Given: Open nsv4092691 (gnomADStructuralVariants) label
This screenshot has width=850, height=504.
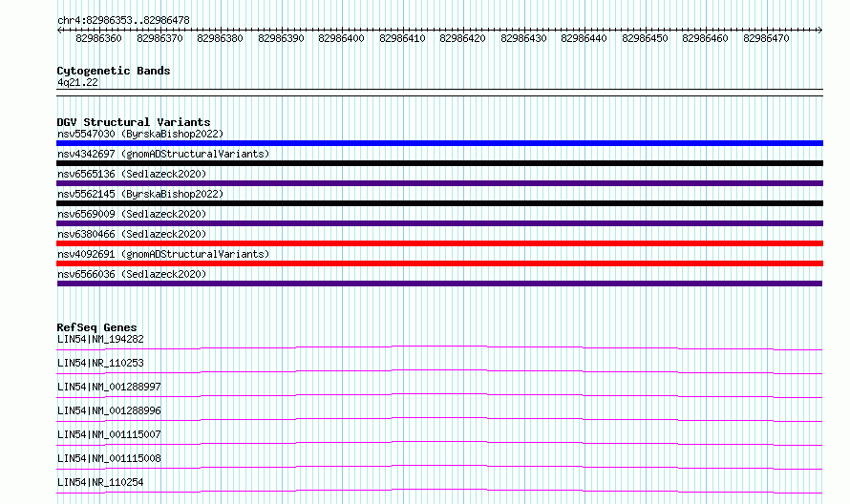Looking at the screenshot, I should coord(163,254).
